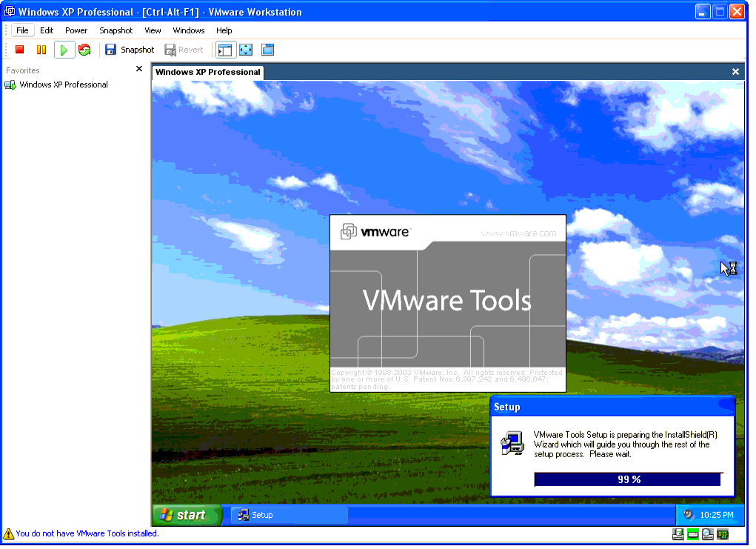Image resolution: width=756 pixels, height=549 pixels.
Task: Open the Power menu
Action: click(x=76, y=30)
